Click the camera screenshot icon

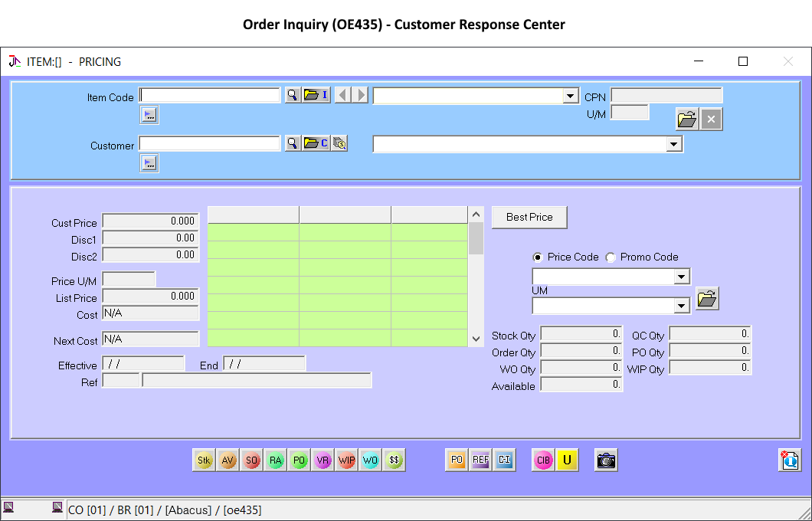coord(605,460)
